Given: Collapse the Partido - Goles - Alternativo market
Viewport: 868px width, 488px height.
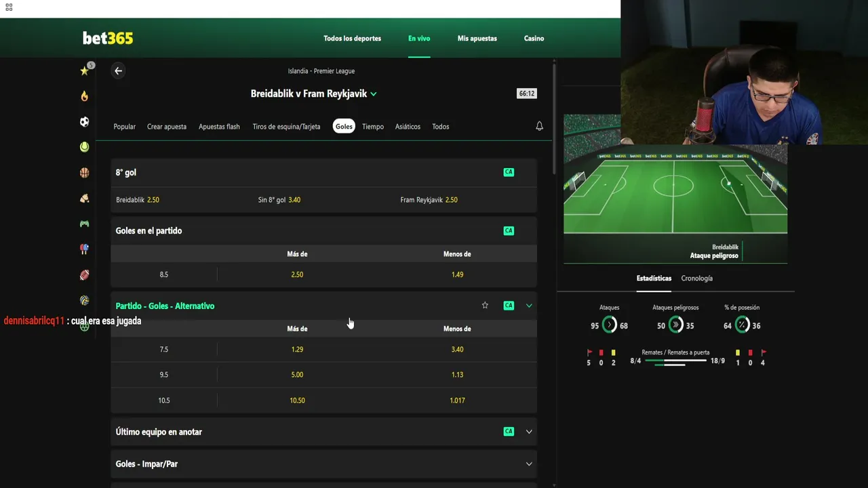Looking at the screenshot, I should pos(529,306).
